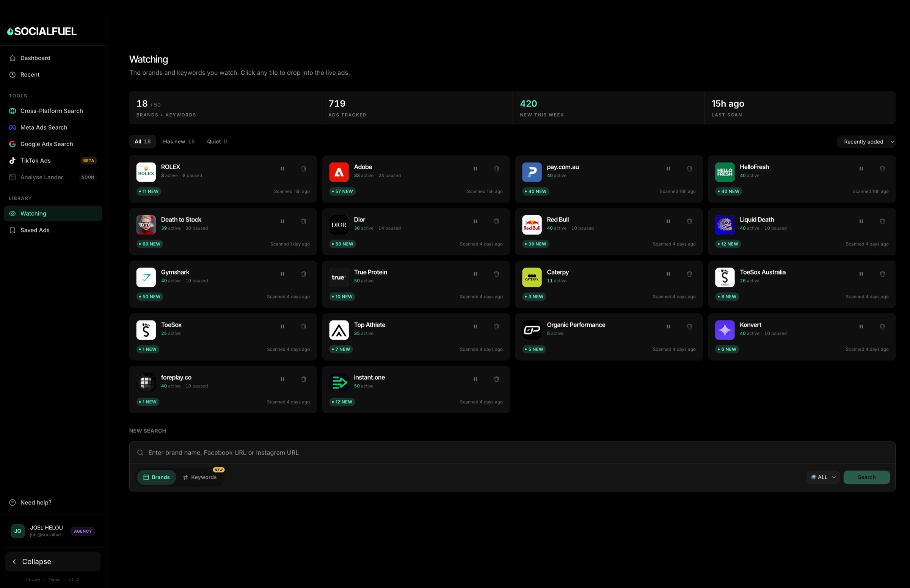Image resolution: width=910 pixels, height=588 pixels.
Task: Switch to the Has new tab
Action: click(x=179, y=142)
